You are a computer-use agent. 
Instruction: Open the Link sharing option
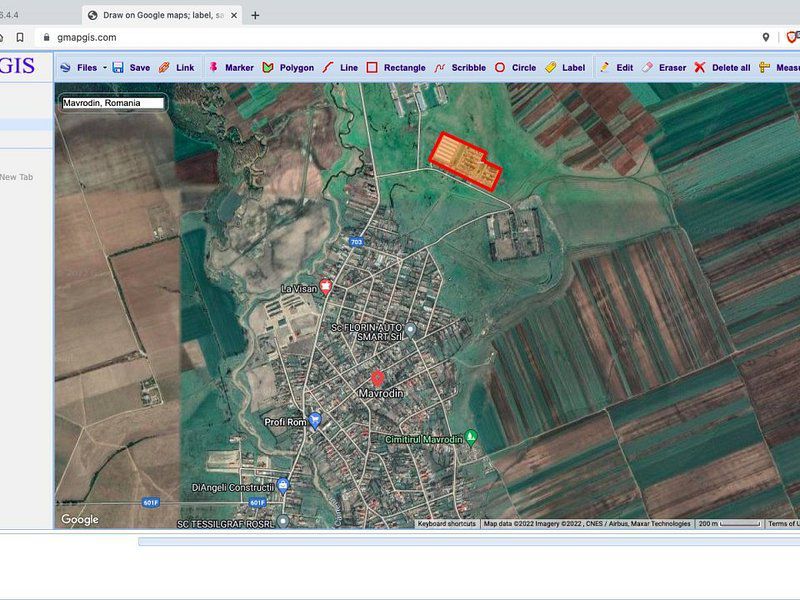point(179,67)
